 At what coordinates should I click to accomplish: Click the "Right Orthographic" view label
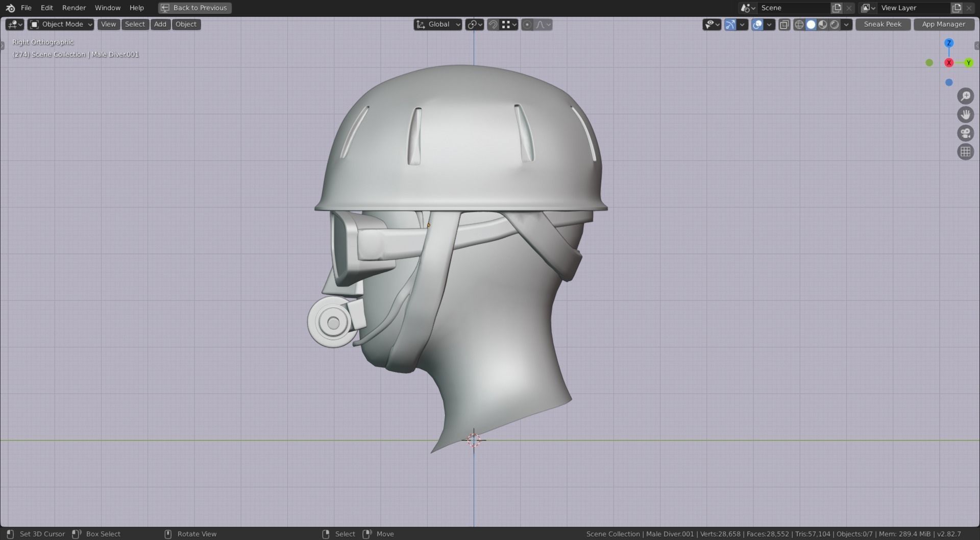tap(43, 42)
